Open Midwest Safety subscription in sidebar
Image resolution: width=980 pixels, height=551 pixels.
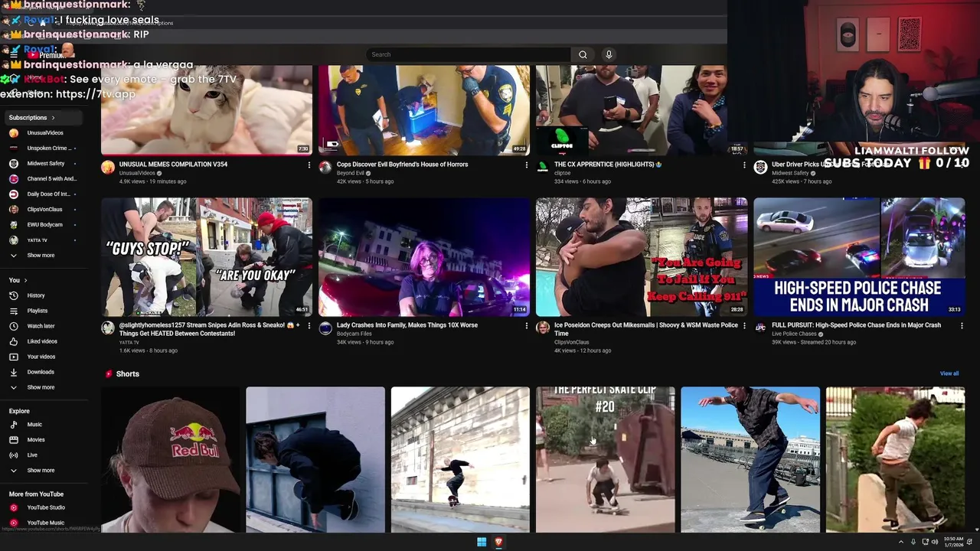46,164
